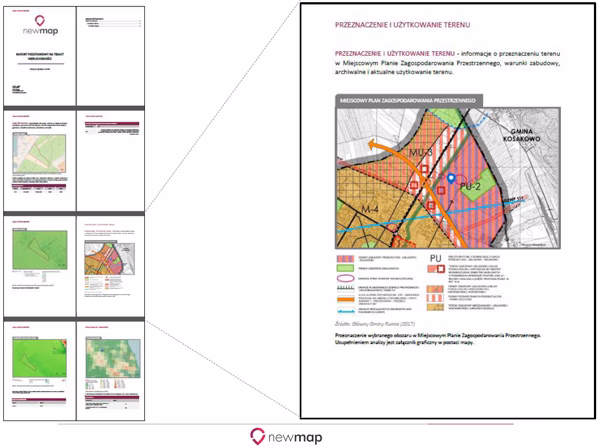Click the green swatch in the map legend
The width and height of the screenshot is (600, 448).
tap(346, 270)
